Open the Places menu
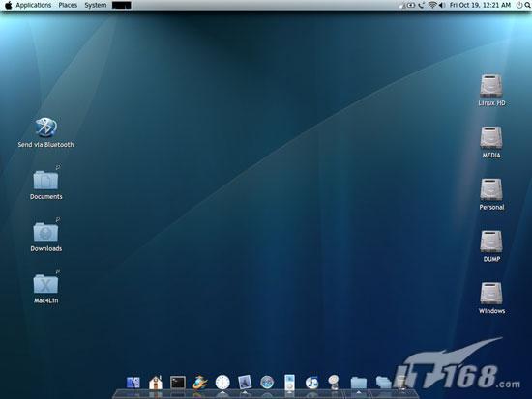Screen dimensions: 532x399 coord(68,5)
